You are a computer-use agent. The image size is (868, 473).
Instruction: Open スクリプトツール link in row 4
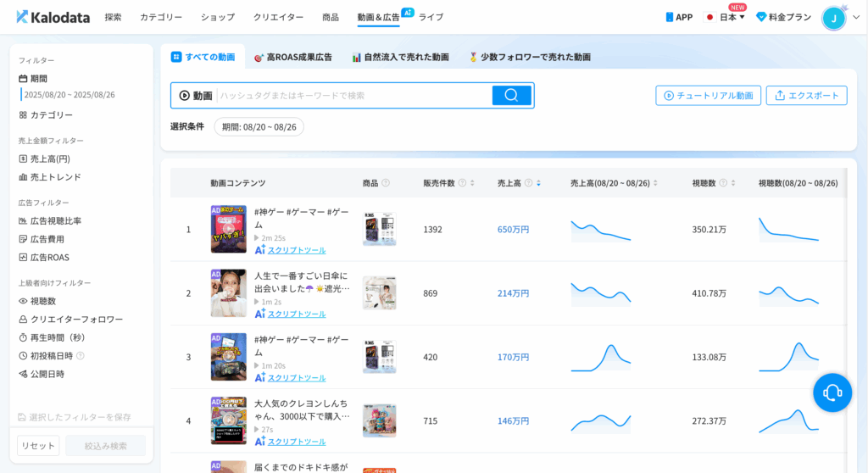(297, 442)
